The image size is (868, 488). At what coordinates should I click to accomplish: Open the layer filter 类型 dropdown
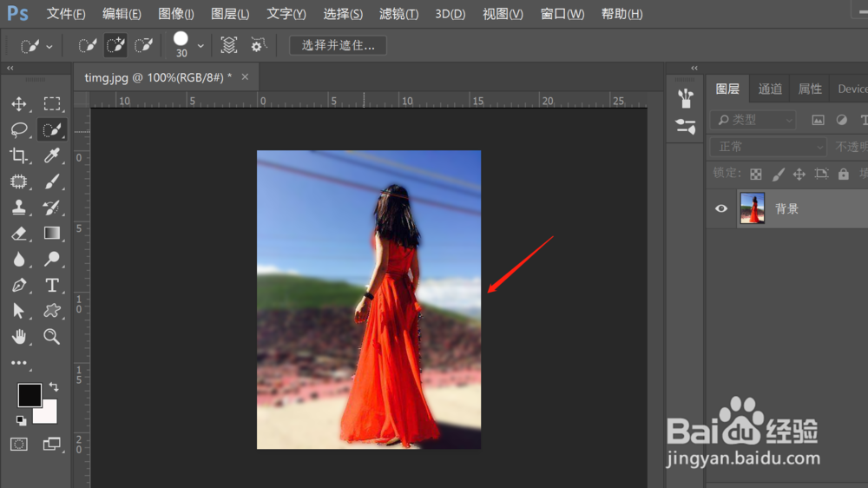753,120
